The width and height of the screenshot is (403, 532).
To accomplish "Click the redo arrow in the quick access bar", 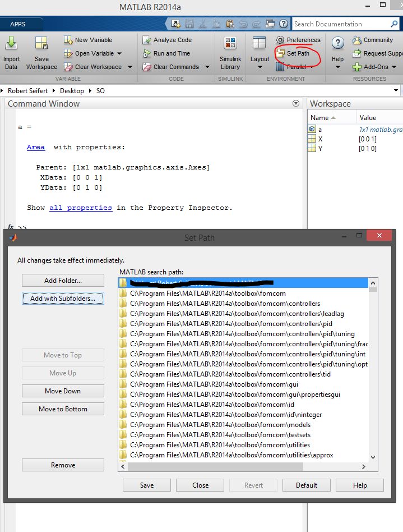I will (x=257, y=24).
